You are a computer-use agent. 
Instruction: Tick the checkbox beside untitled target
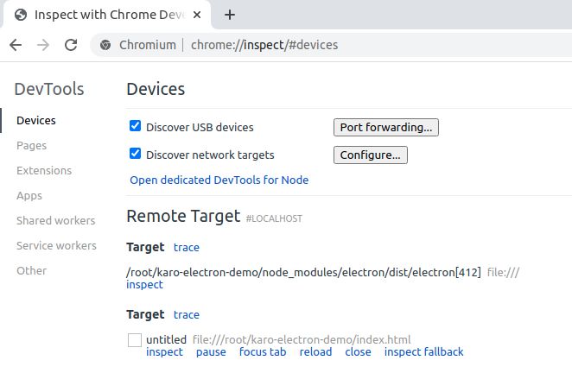click(135, 340)
